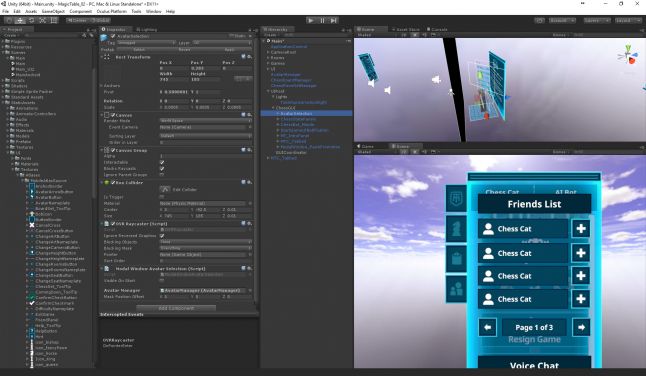Viewport: 646px width, 376px height.
Task: Switch to the Asset Store tab
Action: click(x=405, y=30)
